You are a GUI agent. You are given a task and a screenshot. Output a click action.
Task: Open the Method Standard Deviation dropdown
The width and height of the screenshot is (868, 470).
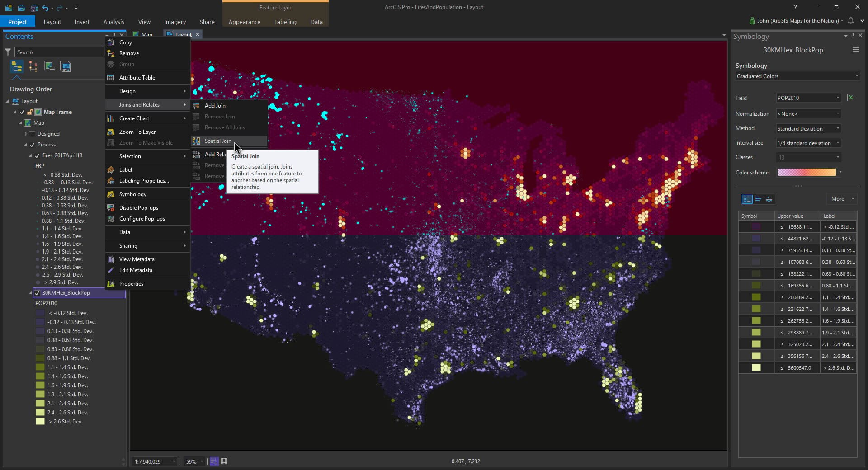click(x=808, y=128)
